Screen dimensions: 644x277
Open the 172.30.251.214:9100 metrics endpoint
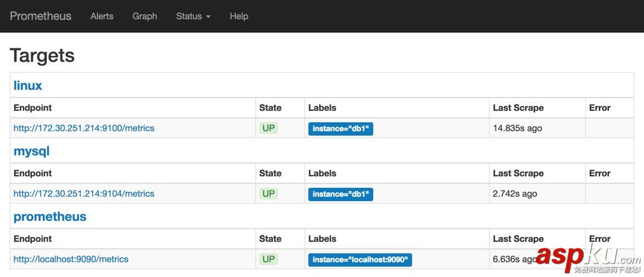[x=84, y=128]
